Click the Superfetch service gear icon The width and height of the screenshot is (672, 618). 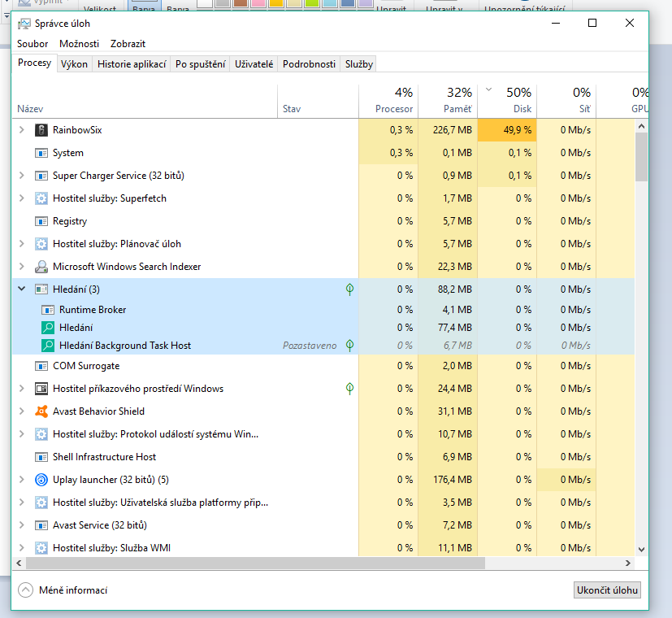coord(41,198)
